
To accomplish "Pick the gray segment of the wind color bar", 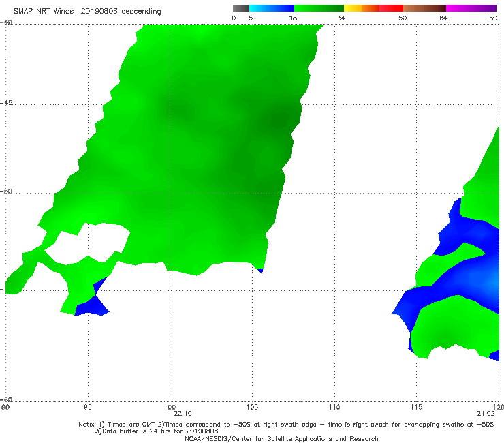I will point(241,8).
